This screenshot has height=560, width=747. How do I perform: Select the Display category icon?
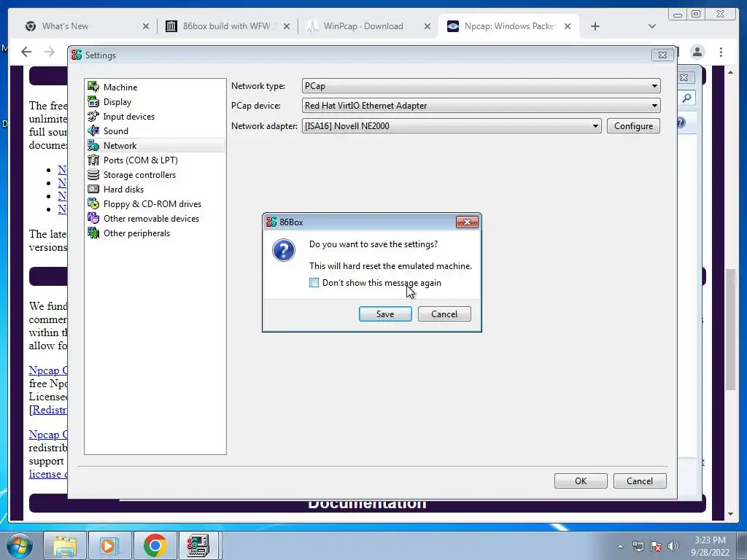pos(93,101)
